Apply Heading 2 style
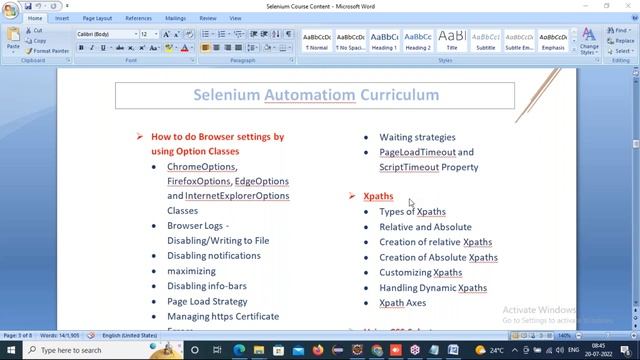Screen dimensions: 640x360 (418, 41)
